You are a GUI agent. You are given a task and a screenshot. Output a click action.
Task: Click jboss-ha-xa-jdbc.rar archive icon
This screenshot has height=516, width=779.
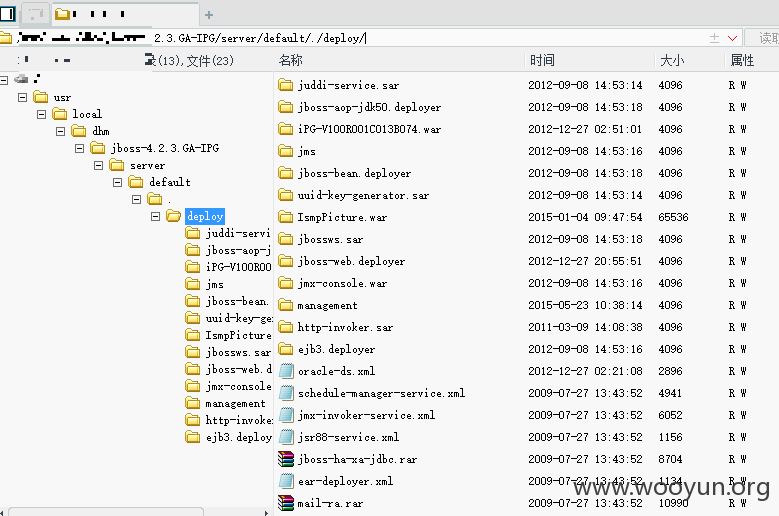coord(286,459)
